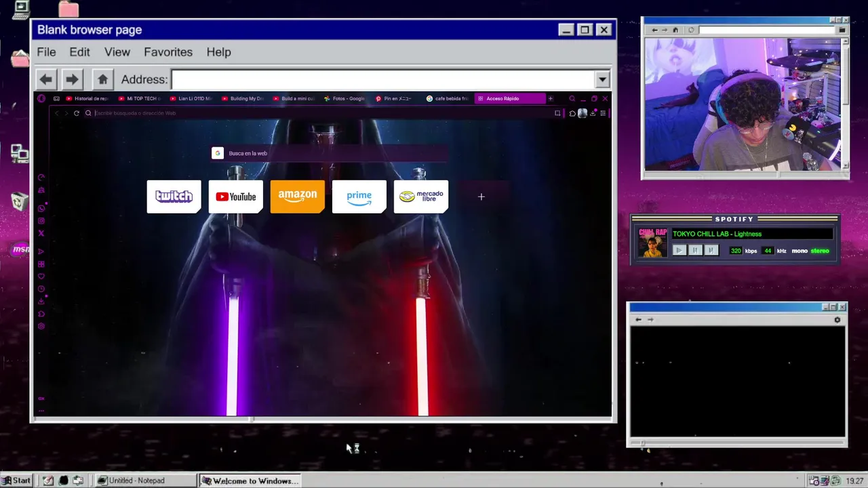Open the workspaces icon beside the Opera logo
This screenshot has height=488, width=868.
(x=56, y=98)
